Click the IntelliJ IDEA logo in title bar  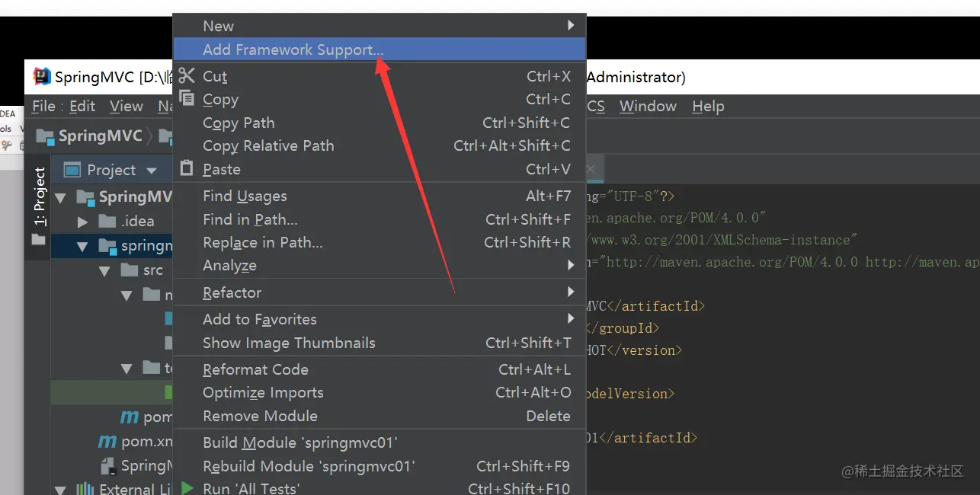point(42,77)
